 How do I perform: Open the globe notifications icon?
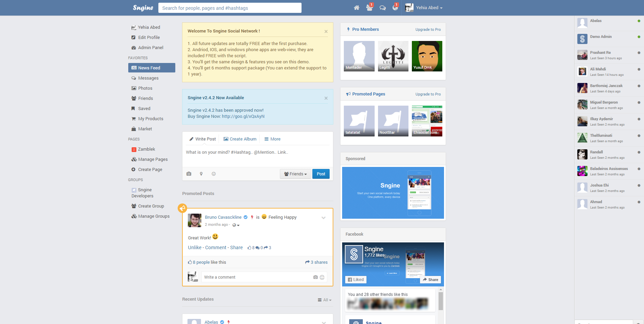click(395, 8)
